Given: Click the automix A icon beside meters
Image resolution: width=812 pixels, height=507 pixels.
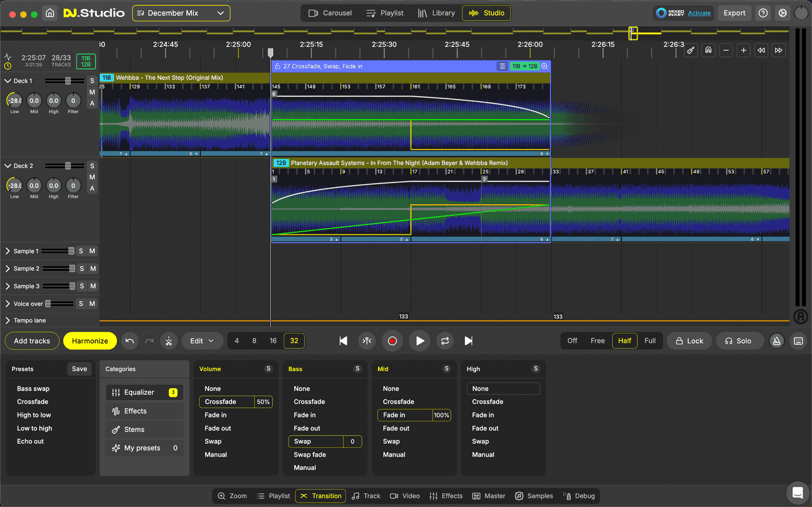Looking at the screenshot, I should 801,316.
